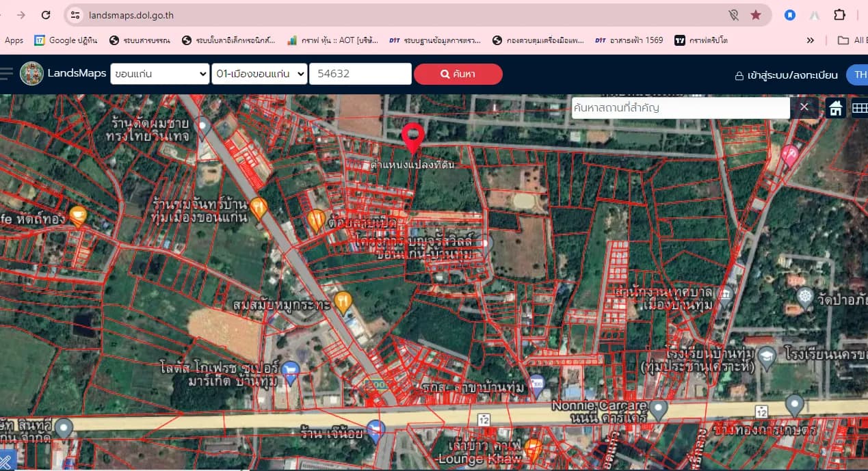This screenshot has width=868, height=471.
Task: Clear the place search box with X
Action: [804, 107]
